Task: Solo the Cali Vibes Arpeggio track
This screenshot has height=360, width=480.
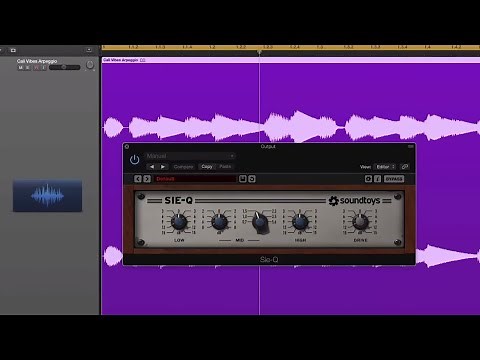Action: click(x=28, y=68)
